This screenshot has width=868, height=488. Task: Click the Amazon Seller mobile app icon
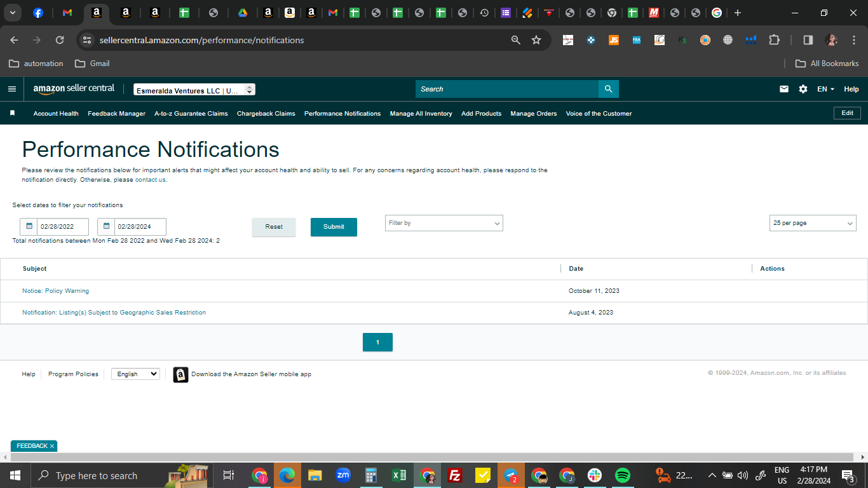(x=180, y=374)
